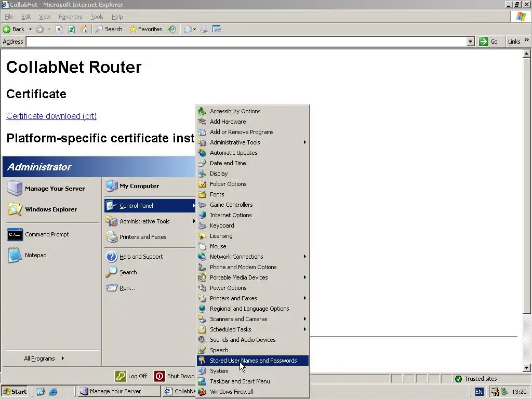
Task: Open Keyboard settings
Action: click(253, 225)
